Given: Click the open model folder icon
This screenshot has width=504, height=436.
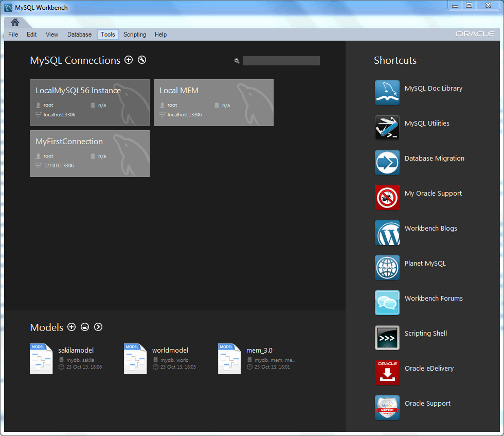Looking at the screenshot, I should [x=85, y=327].
